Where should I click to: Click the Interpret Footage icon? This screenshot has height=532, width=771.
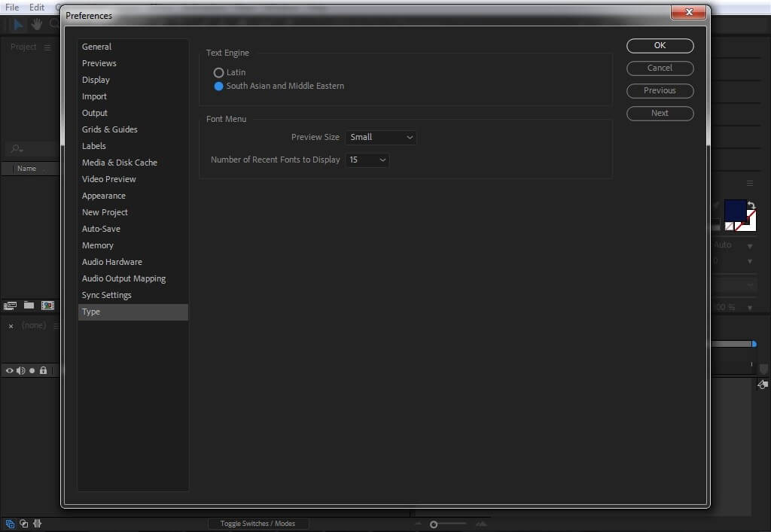coord(11,306)
